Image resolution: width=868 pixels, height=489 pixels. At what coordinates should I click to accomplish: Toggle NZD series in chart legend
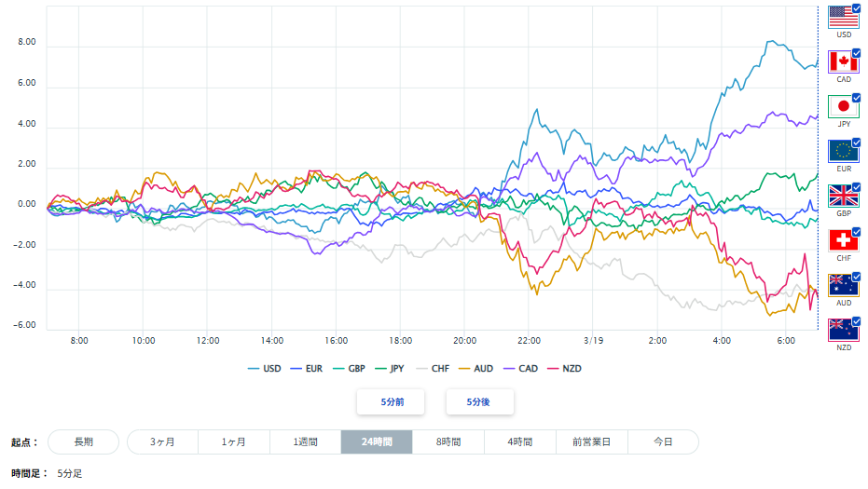[564, 369]
